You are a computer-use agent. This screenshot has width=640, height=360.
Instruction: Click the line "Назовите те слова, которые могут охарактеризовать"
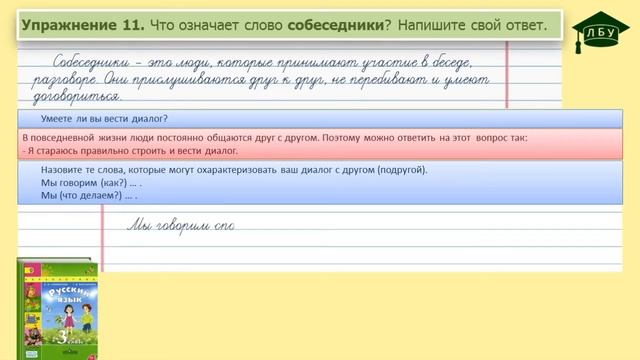coord(234,170)
